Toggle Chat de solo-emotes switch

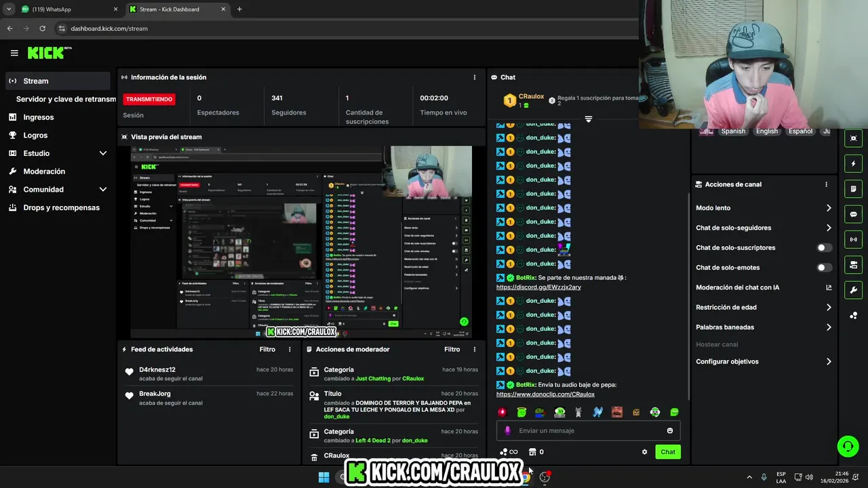click(x=824, y=268)
